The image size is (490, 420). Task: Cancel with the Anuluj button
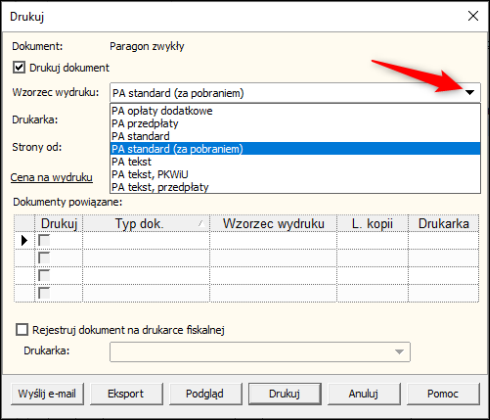click(364, 394)
